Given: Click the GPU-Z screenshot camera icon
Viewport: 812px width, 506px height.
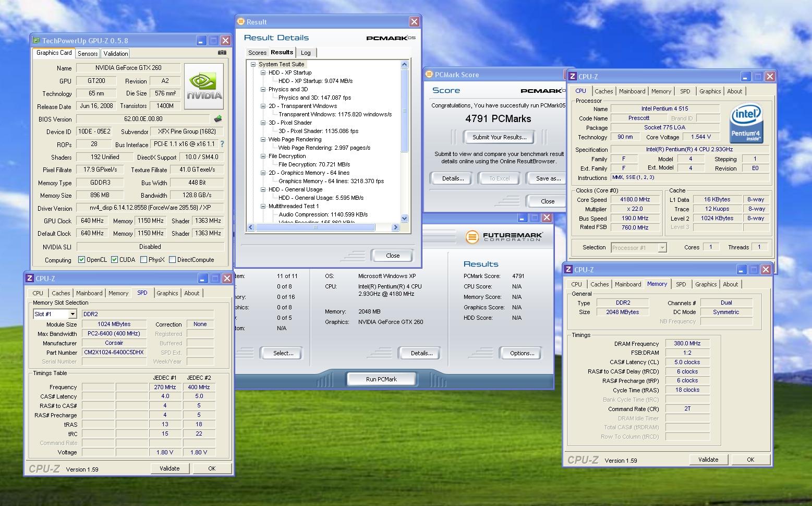Looking at the screenshot, I should (x=222, y=53).
